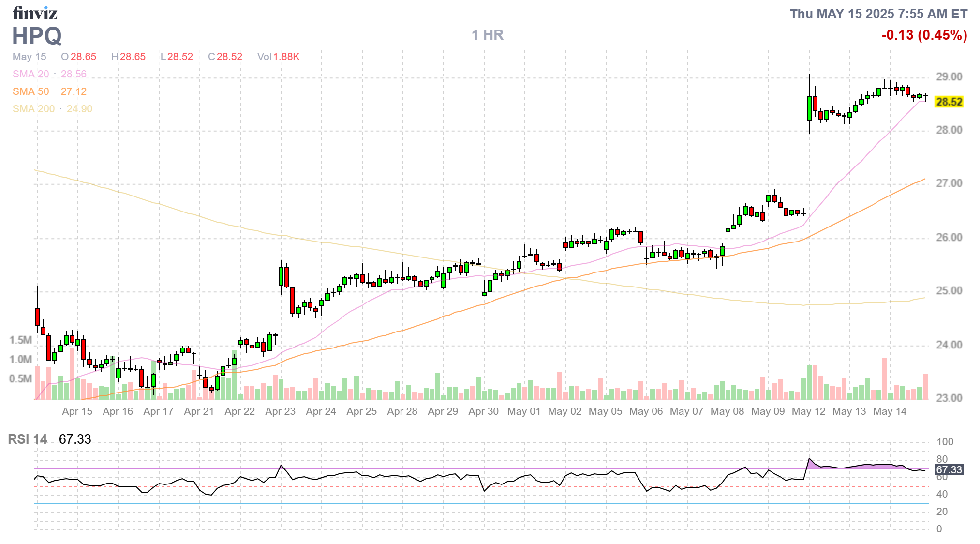Click the 1.5M volume axis label

pos(20,340)
